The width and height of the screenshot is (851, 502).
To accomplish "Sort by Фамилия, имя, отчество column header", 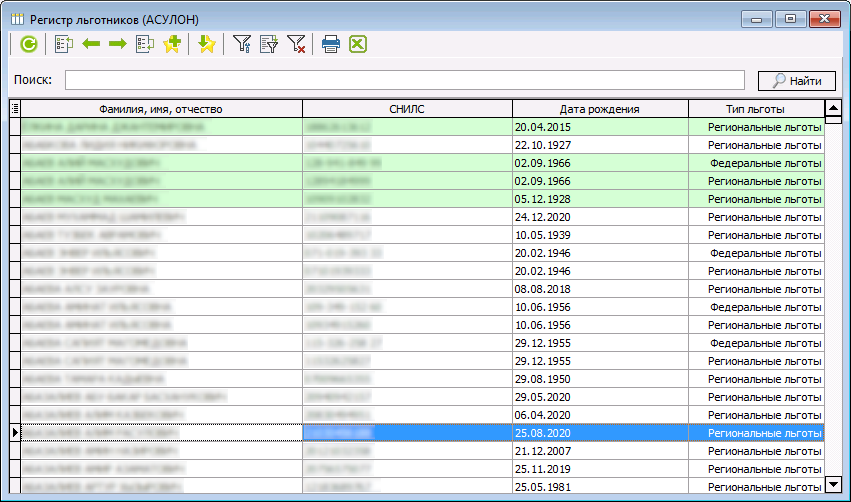I will pyautogui.click(x=160, y=109).
